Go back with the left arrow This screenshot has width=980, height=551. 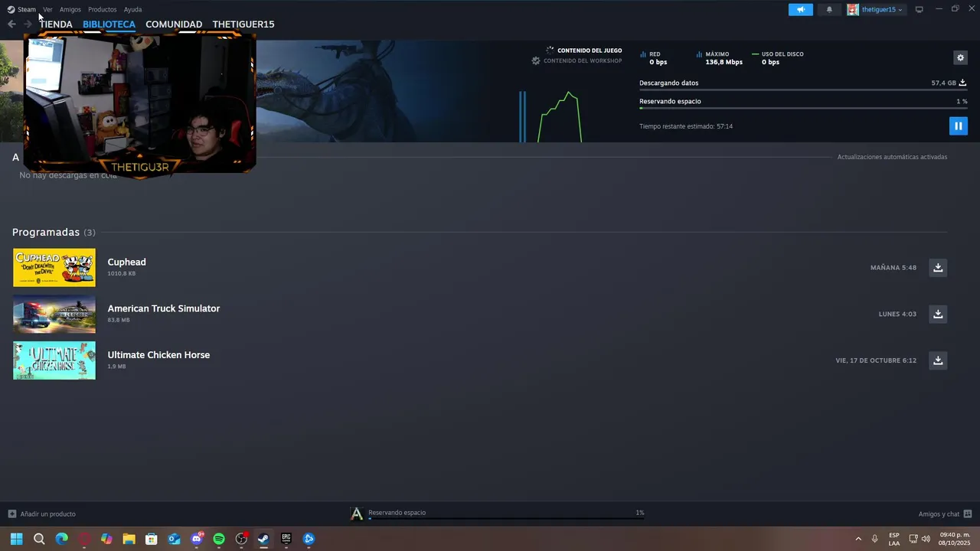pyautogui.click(x=11, y=24)
